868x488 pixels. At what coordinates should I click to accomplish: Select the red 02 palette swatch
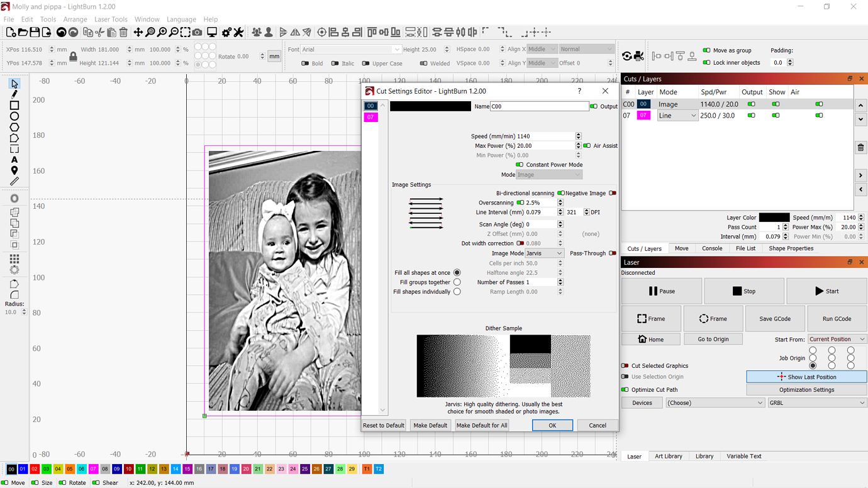point(35,469)
